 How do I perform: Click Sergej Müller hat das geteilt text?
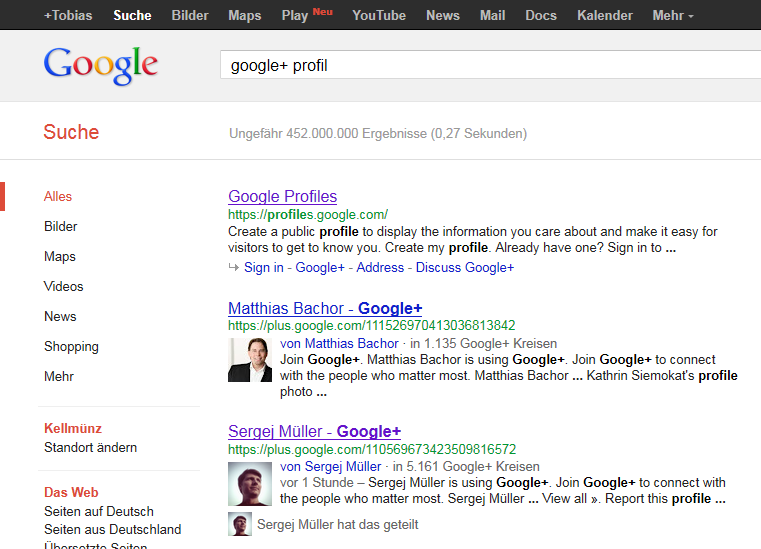338,525
